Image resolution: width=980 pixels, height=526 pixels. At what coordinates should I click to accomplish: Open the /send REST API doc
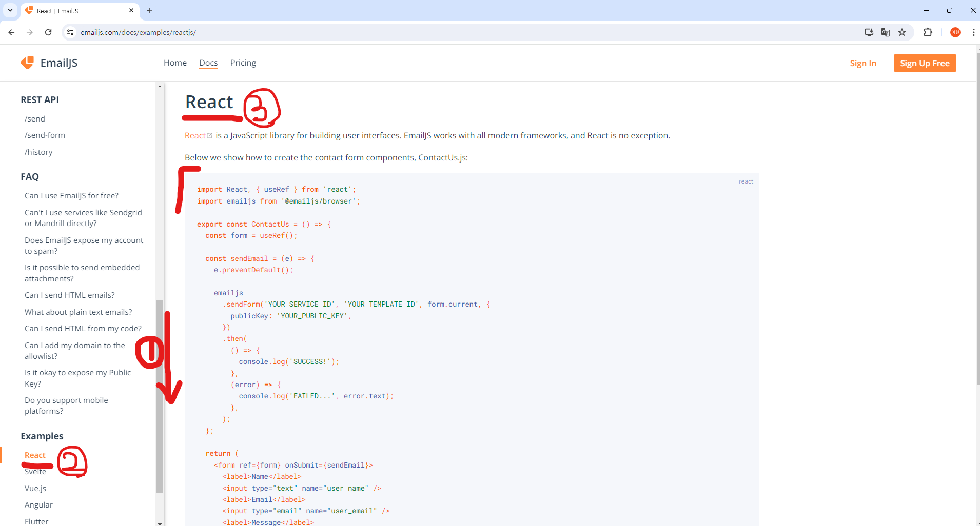35,119
